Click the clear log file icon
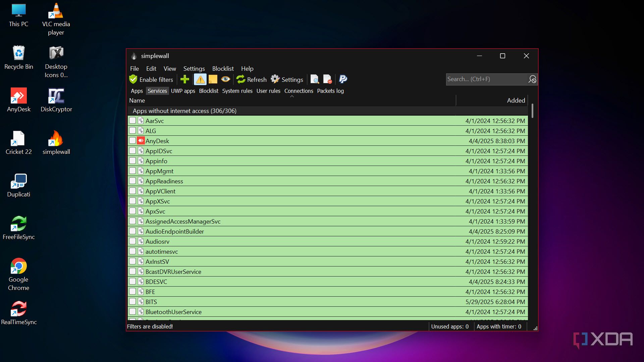 (327, 79)
